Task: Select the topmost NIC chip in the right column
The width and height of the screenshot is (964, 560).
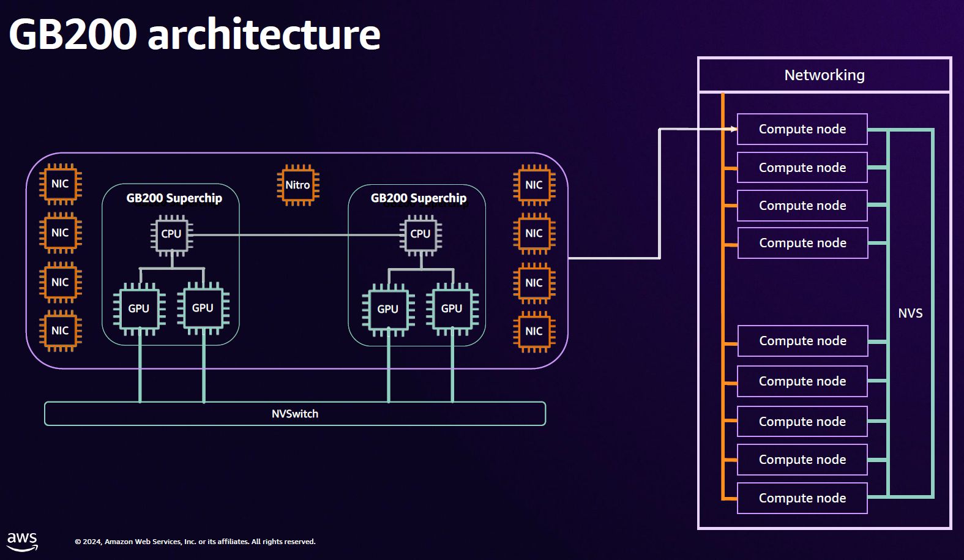Action: (534, 185)
